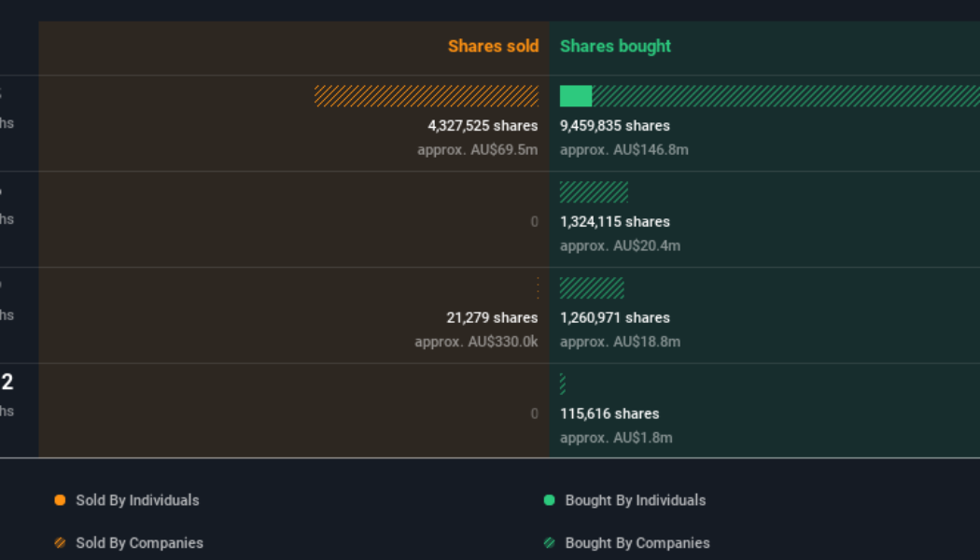This screenshot has height=560, width=980.
Task: Click the orange Sold By Individuals dot
Action: pyautogui.click(x=59, y=500)
